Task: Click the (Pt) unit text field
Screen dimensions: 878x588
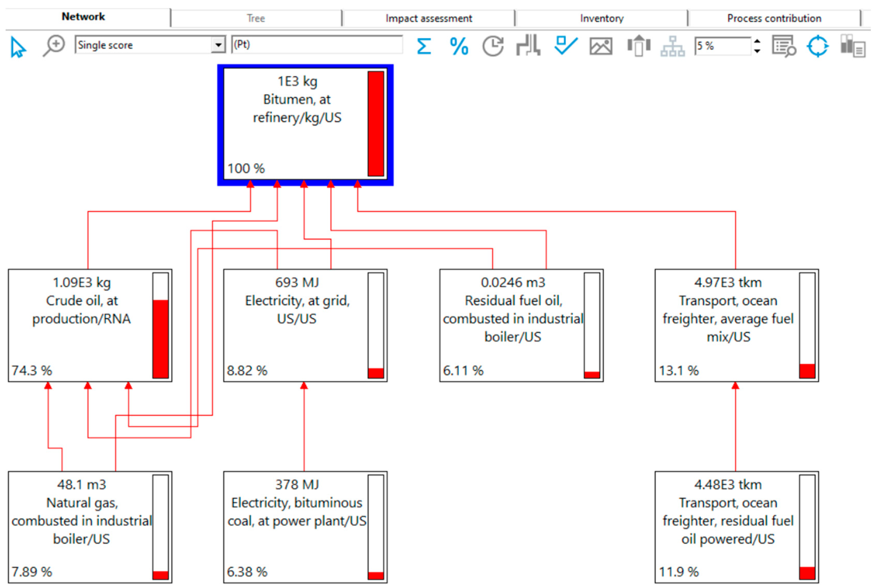Action: coord(317,45)
